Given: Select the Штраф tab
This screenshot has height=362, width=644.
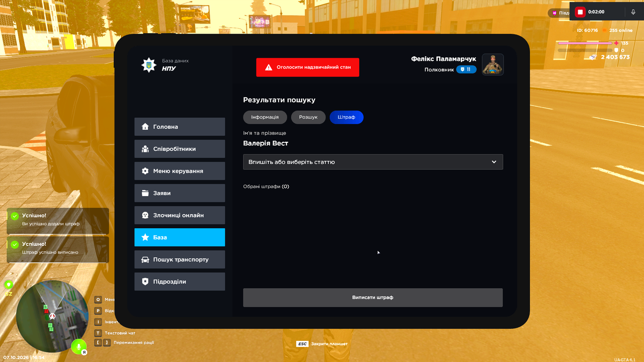Looking at the screenshot, I should click(x=347, y=117).
